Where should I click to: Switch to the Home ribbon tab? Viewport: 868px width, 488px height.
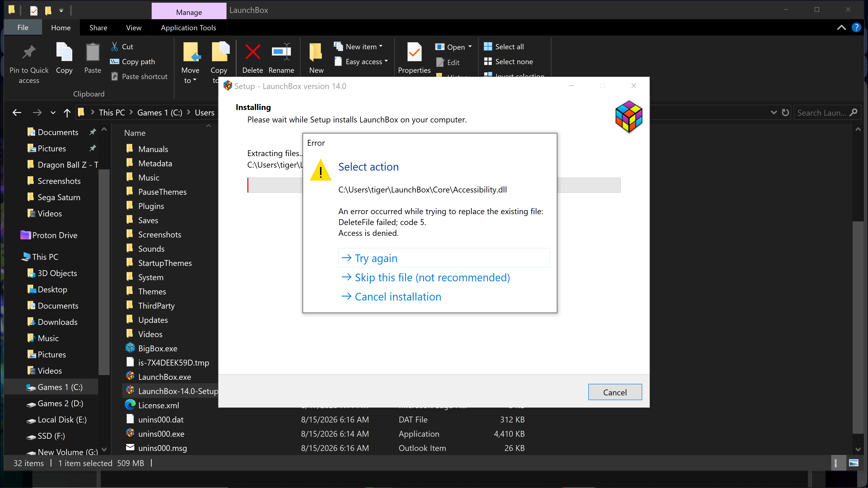[61, 28]
